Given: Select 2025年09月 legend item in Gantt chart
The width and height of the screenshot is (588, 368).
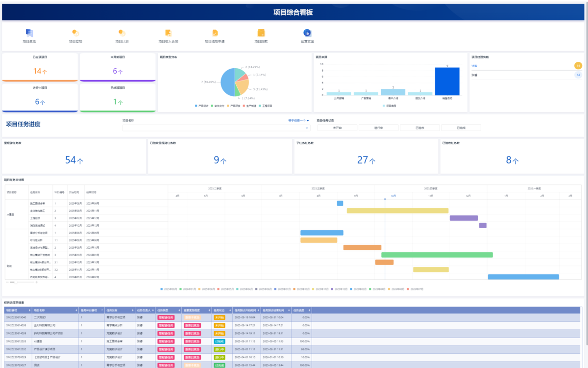Looking at the screenshot, I should tap(170, 289).
